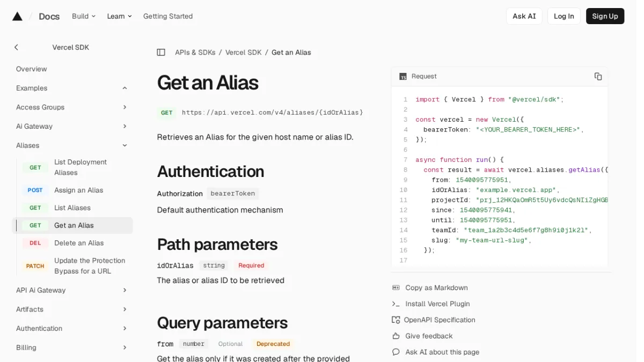This screenshot has width=644, height=362.
Task: Select Delete an Alias in the sidebar
Action: [x=79, y=243]
